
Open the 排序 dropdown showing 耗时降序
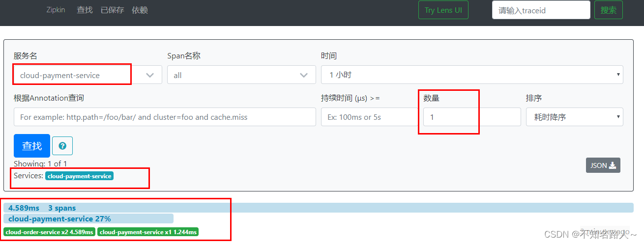click(x=574, y=117)
